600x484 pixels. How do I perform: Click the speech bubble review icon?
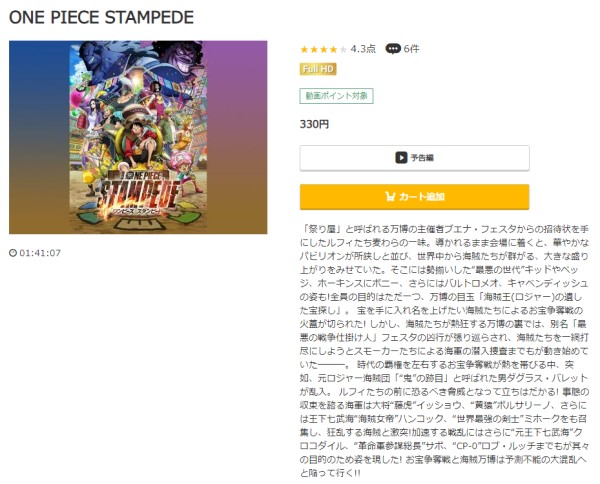392,49
